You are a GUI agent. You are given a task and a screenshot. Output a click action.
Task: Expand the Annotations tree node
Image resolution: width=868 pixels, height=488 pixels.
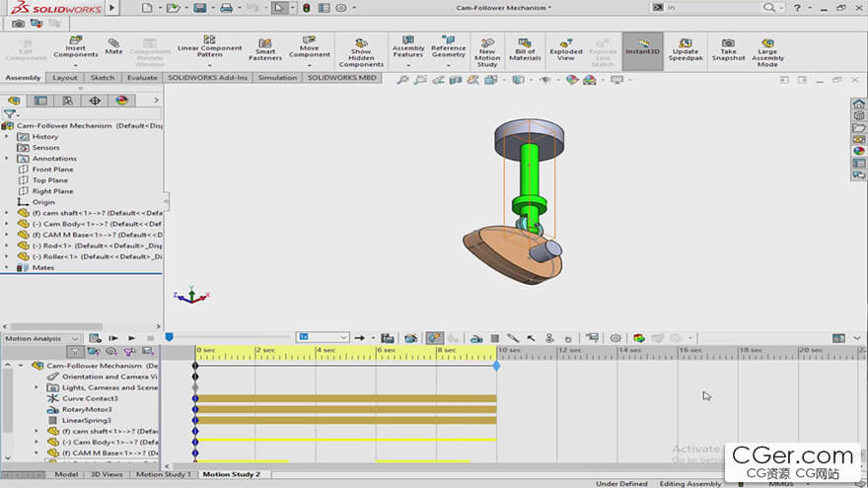tap(7, 159)
